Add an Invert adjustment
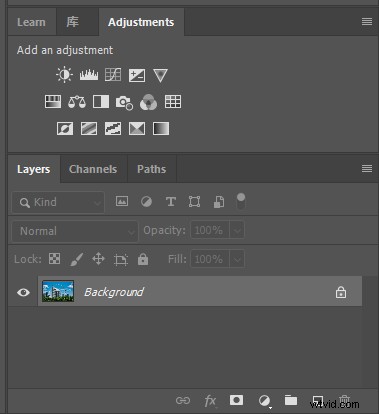 coord(65,128)
